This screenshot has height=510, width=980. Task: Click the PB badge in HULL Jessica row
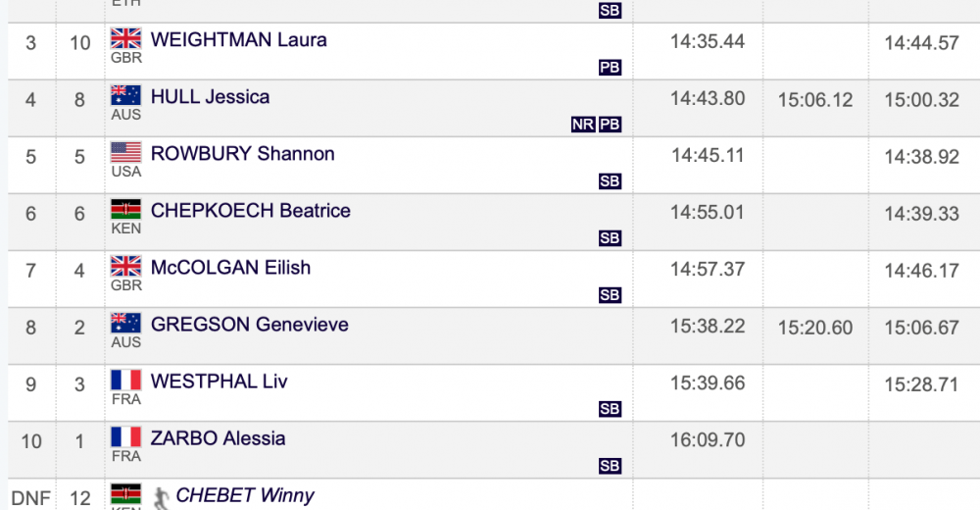point(610,125)
